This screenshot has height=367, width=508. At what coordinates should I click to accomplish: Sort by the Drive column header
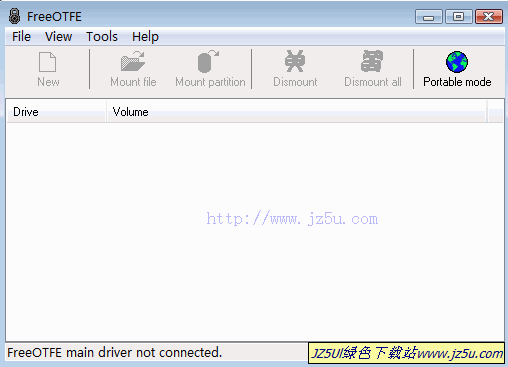pos(56,112)
